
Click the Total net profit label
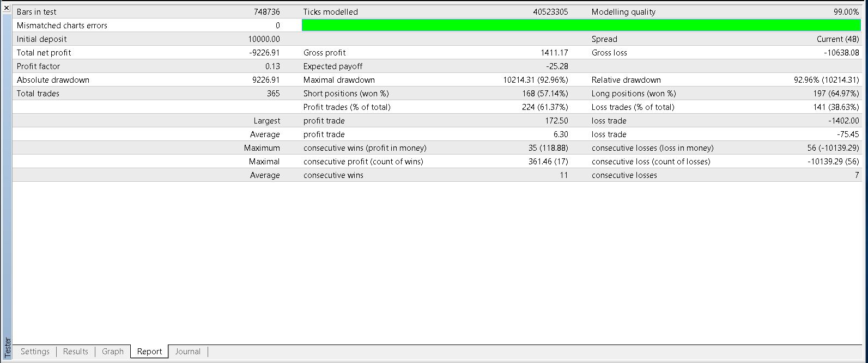click(x=44, y=53)
